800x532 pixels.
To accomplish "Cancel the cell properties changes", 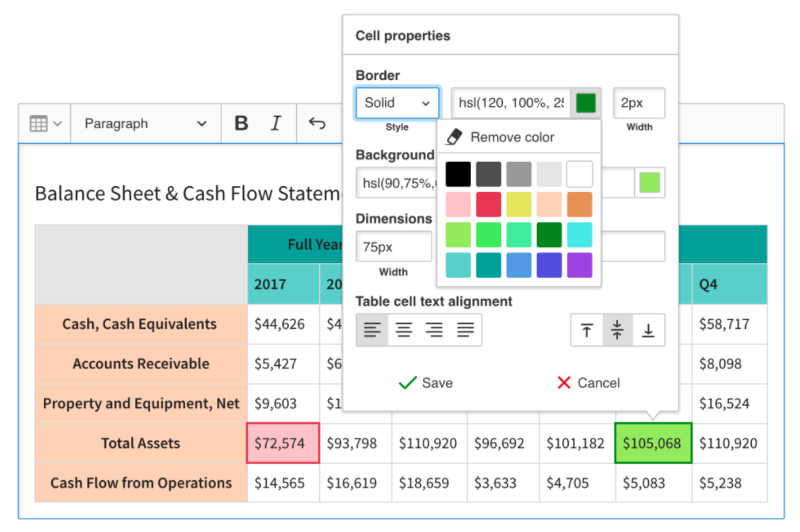I will pos(588,383).
